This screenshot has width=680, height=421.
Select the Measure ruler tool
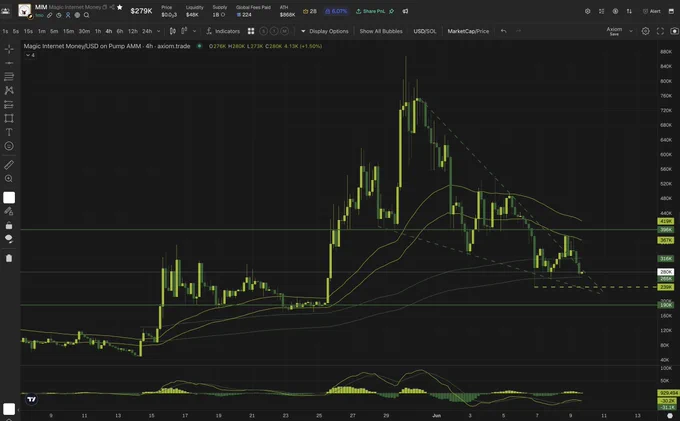pos(9,165)
